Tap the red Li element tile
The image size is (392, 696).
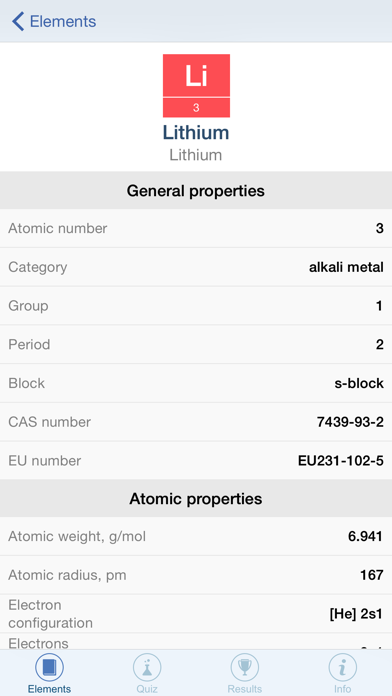[196, 86]
